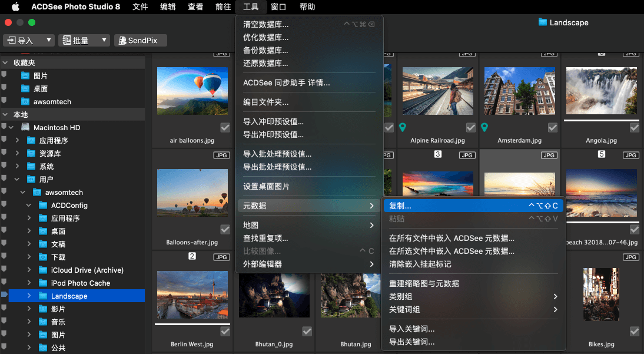
Task: Click the 影片 folder icon
Action: pos(43,309)
